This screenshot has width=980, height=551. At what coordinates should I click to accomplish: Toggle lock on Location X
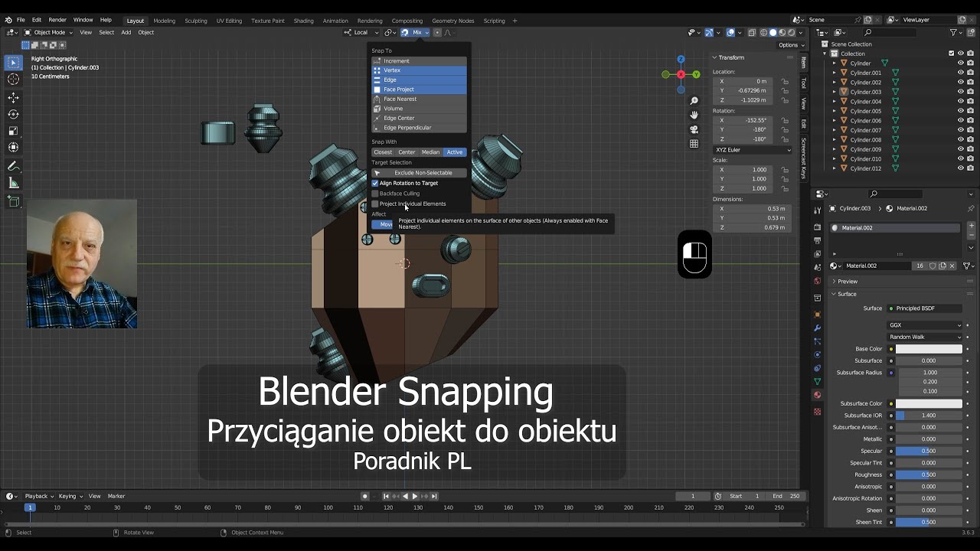[785, 81]
